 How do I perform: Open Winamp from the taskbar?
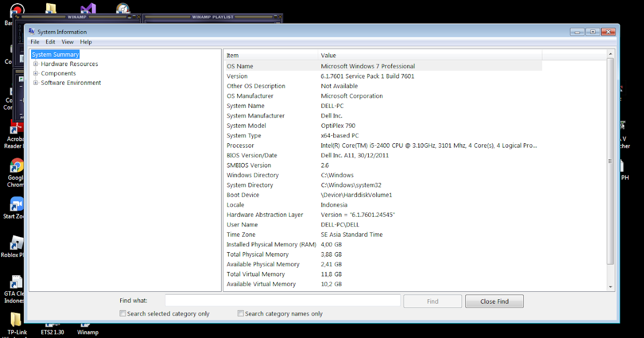pos(87,327)
